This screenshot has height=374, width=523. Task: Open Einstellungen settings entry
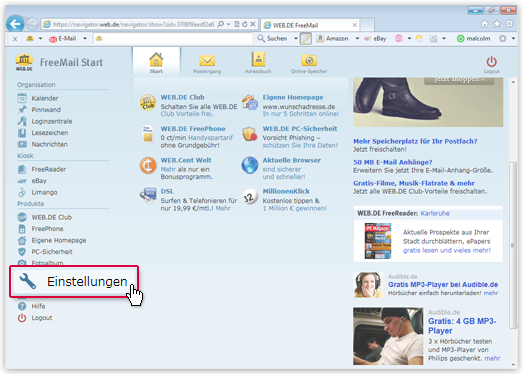coord(74,282)
